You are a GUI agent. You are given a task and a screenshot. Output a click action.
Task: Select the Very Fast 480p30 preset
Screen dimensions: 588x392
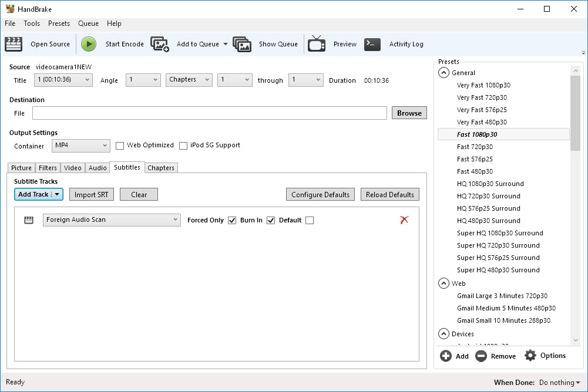[x=482, y=122]
